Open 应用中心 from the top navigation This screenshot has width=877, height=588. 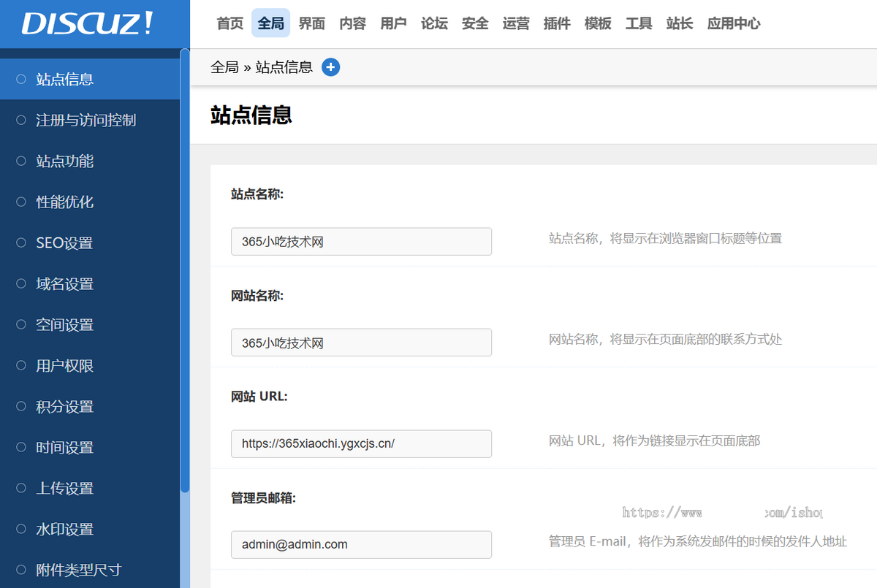pyautogui.click(x=734, y=23)
